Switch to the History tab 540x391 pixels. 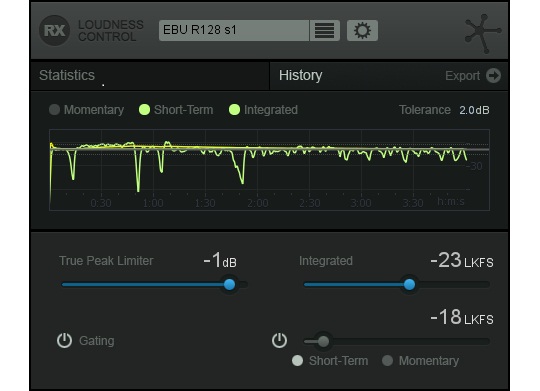300,75
